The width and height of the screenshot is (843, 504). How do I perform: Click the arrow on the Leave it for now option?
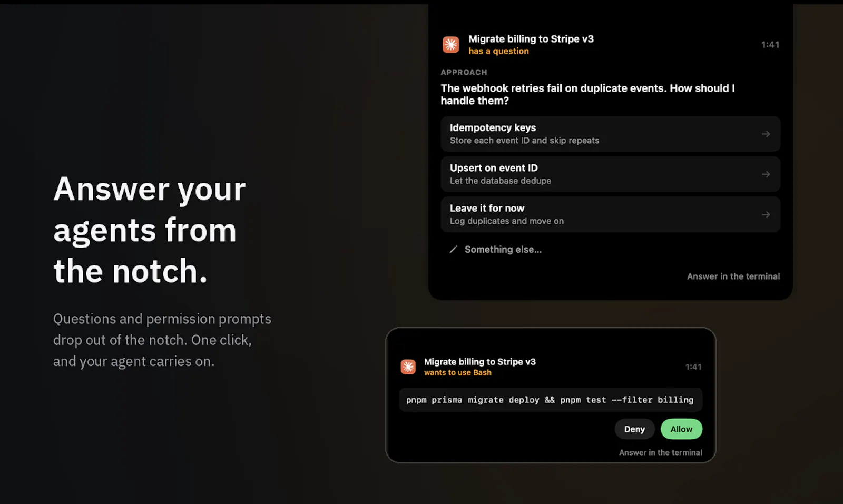pos(766,214)
